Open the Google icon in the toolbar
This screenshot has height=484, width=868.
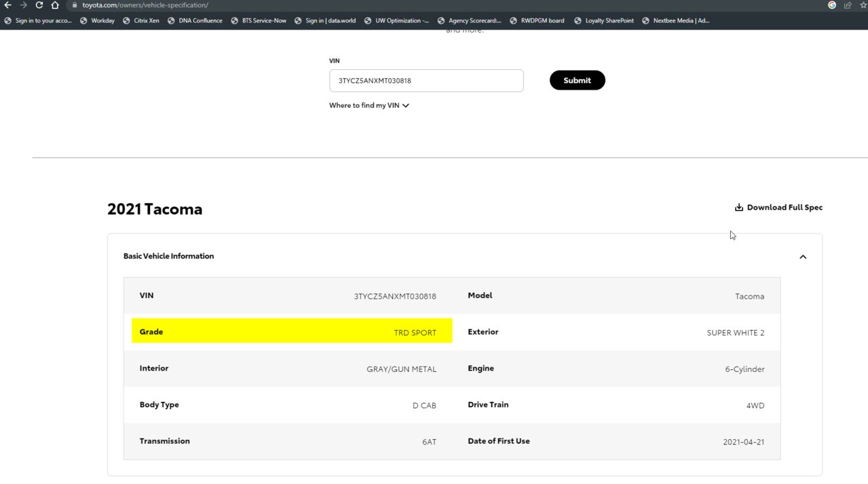click(x=832, y=5)
